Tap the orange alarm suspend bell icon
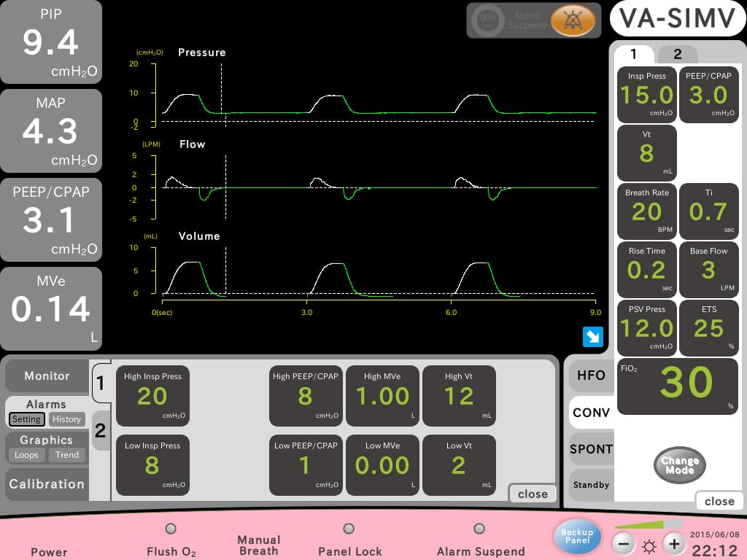 tap(572, 20)
